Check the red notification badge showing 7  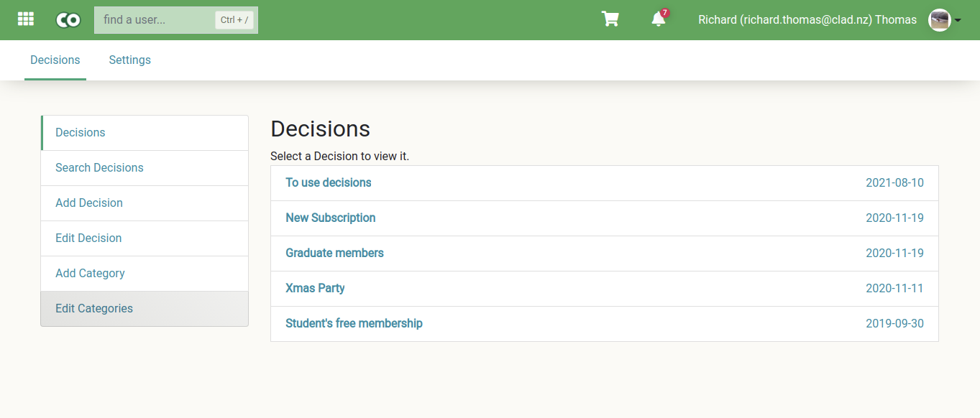[x=664, y=12]
